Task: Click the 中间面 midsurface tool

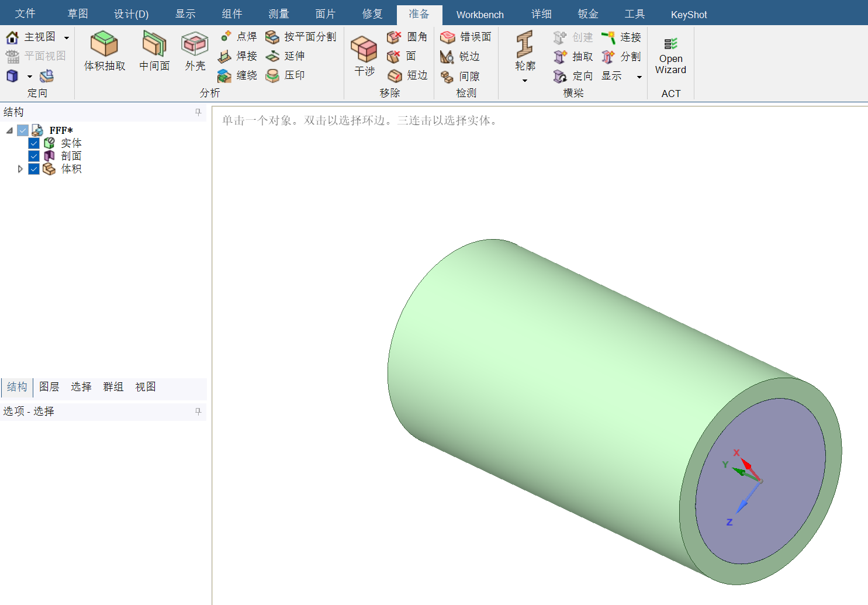Action: (154, 51)
